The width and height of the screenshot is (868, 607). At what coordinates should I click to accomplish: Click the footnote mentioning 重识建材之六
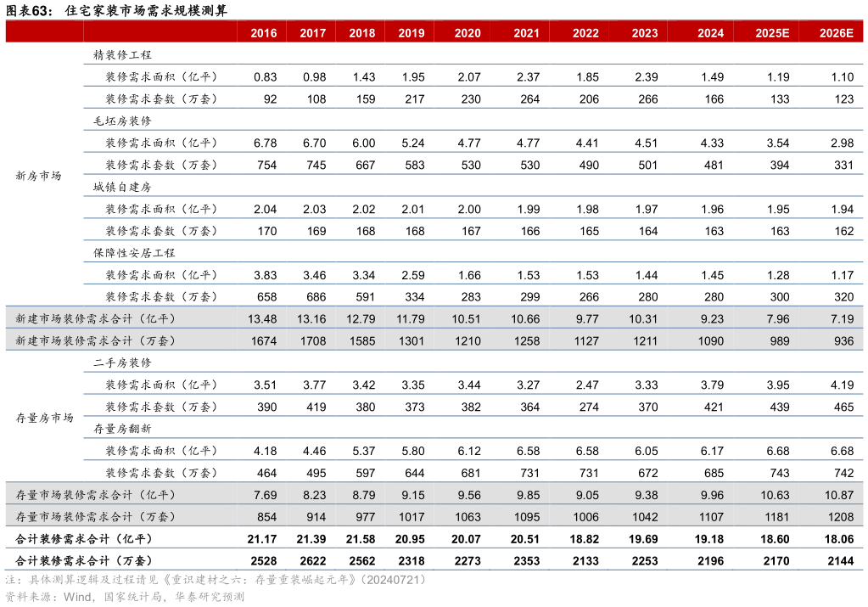click(216, 580)
